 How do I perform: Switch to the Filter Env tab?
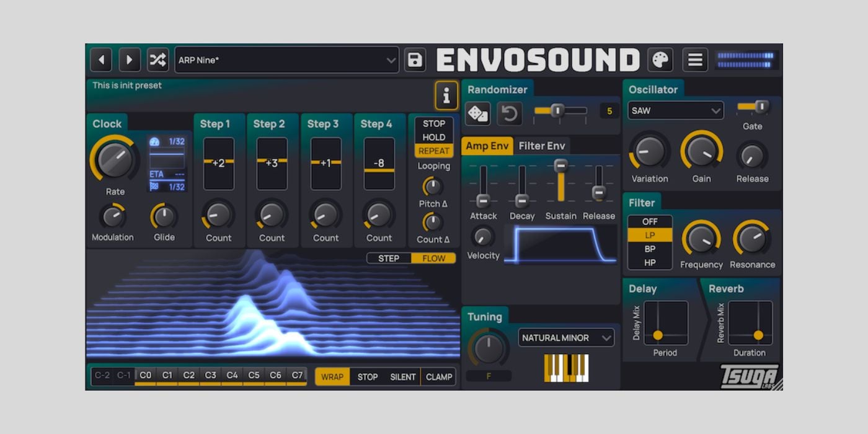pos(541,146)
